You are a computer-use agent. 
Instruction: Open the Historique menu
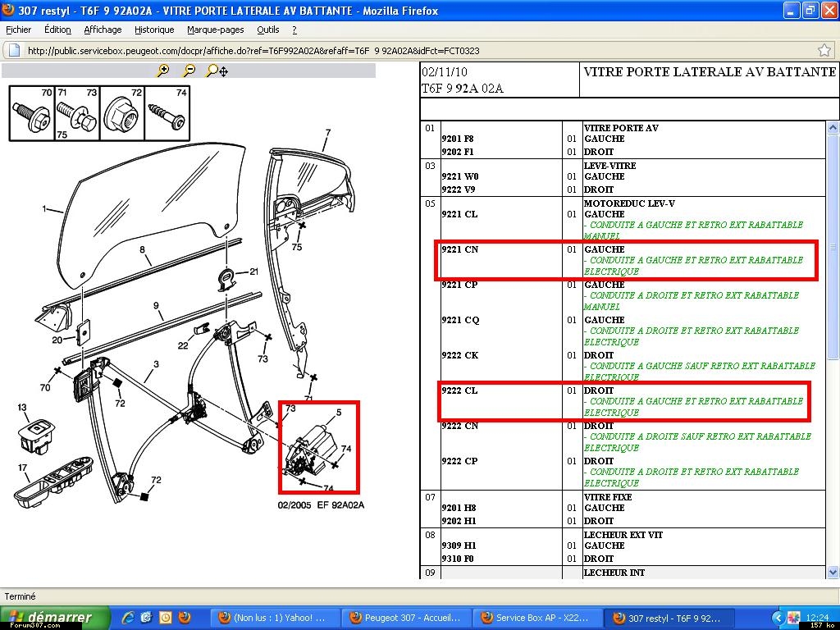(x=154, y=30)
